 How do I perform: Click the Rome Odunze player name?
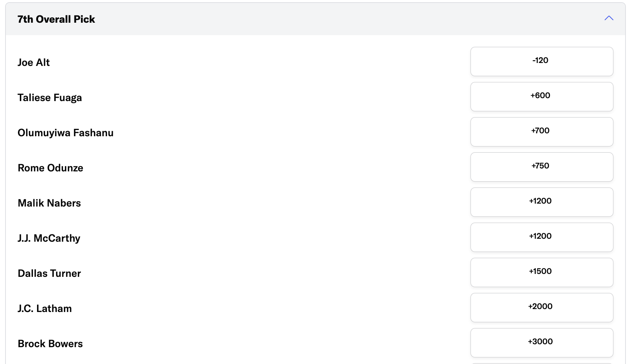[51, 168]
